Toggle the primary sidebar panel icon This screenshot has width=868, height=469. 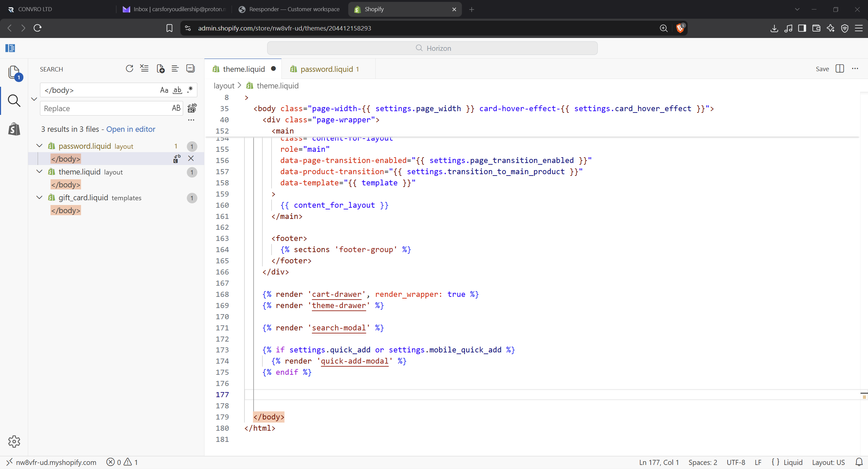point(10,48)
